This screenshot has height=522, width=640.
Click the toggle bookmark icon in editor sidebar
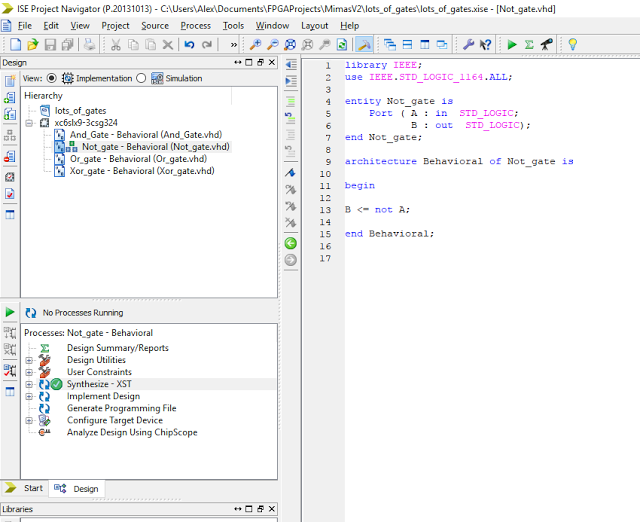[290, 173]
